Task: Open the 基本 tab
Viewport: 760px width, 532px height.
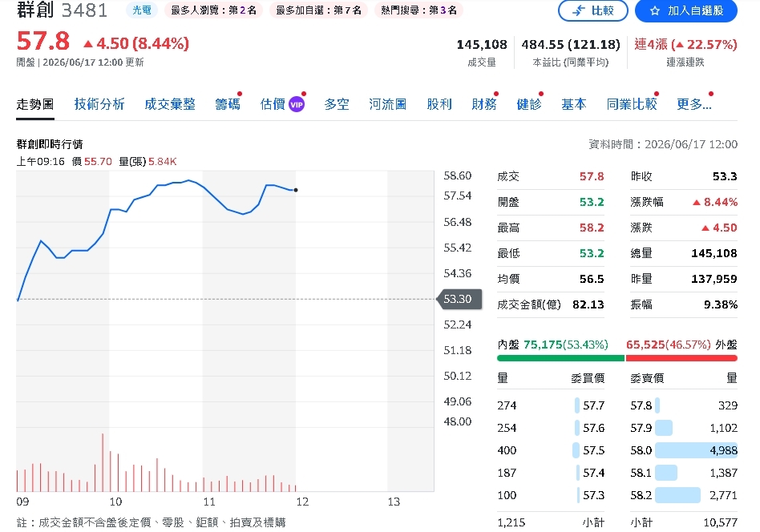Action: point(573,104)
